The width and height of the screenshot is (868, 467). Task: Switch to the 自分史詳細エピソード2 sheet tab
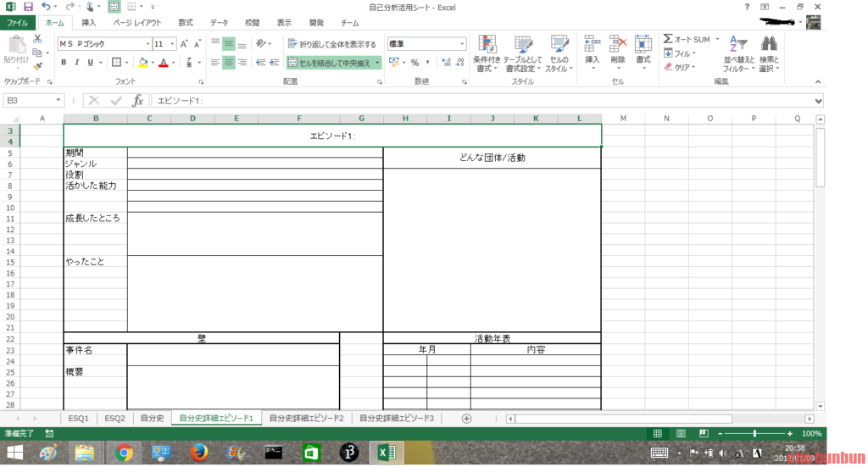306,418
